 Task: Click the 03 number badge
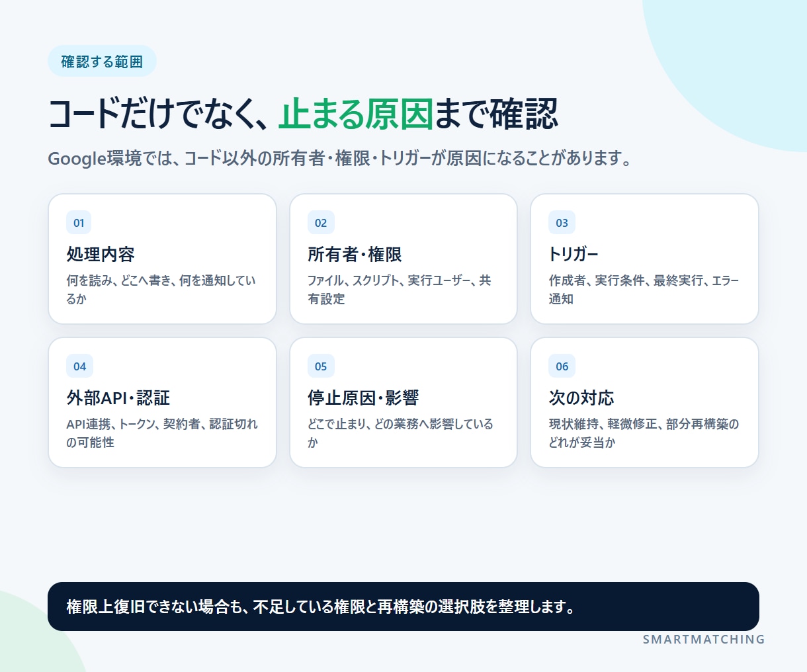562,223
